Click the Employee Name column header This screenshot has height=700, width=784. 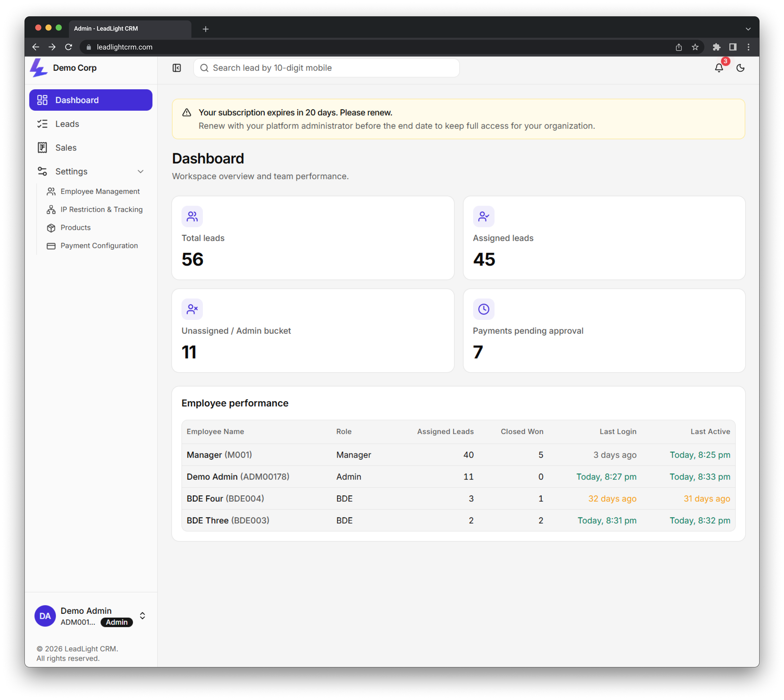(x=215, y=432)
